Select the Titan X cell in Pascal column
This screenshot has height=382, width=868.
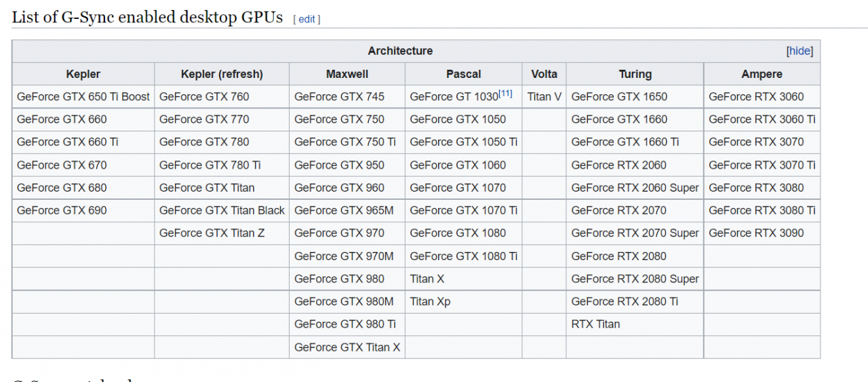(464, 278)
